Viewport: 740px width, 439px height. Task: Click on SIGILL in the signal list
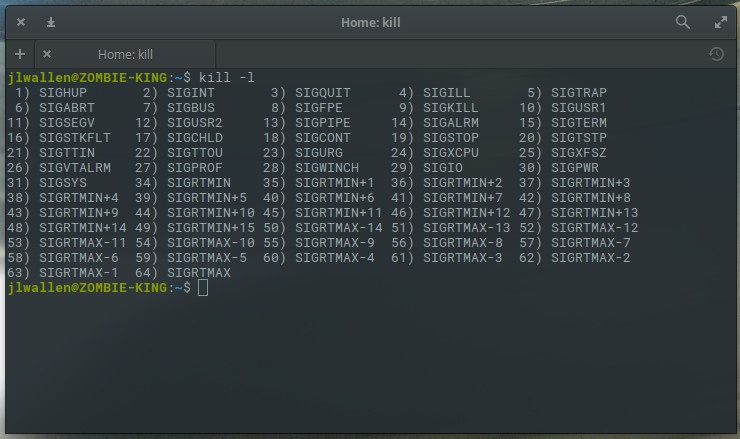pos(446,93)
